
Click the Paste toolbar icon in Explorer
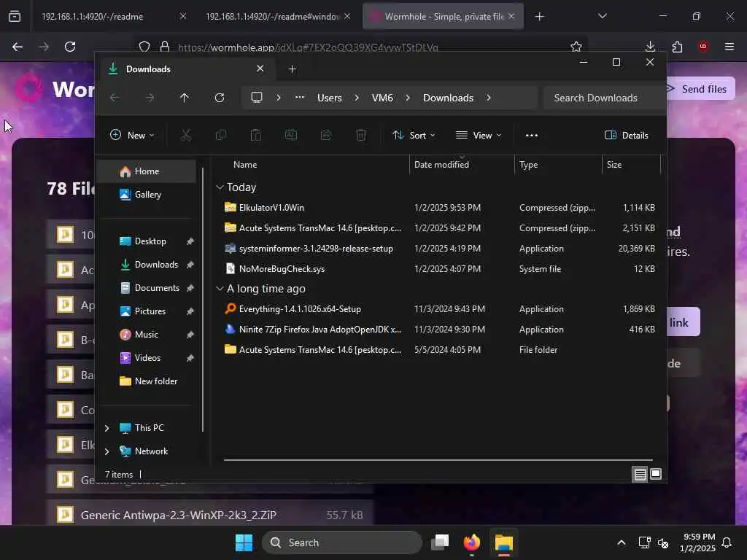click(x=256, y=135)
